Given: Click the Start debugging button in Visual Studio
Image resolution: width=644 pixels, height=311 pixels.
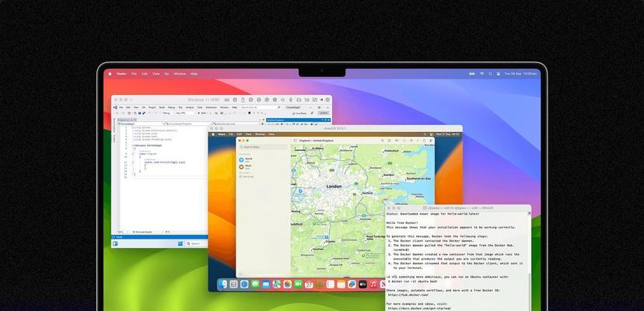Looking at the screenshot, I should pyautogui.click(x=202, y=113).
